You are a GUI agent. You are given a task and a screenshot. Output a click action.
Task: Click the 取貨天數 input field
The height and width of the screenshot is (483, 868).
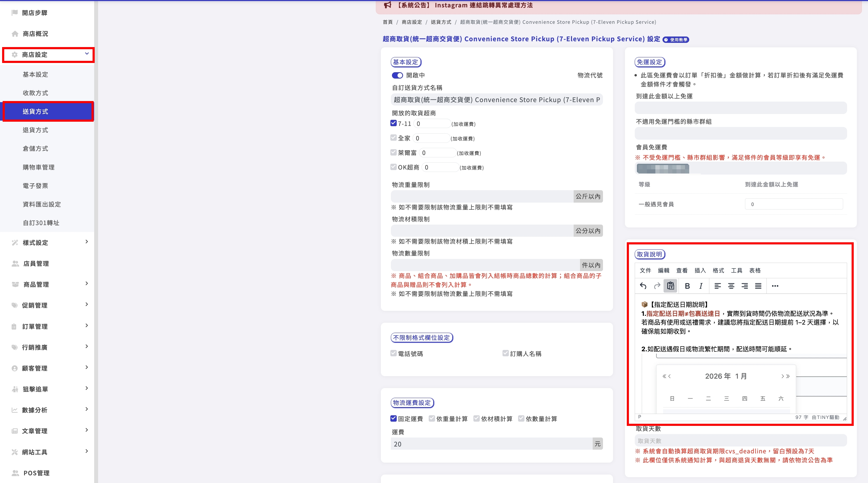click(x=741, y=441)
